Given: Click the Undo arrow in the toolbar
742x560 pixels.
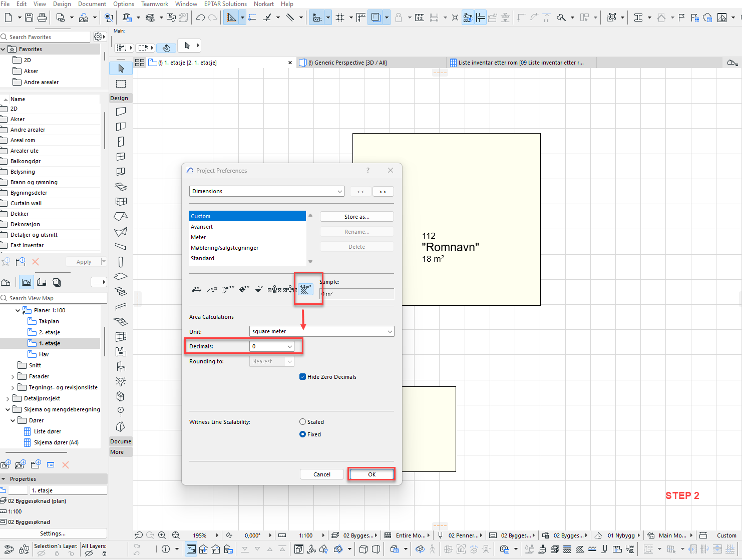Looking at the screenshot, I should click(200, 18).
